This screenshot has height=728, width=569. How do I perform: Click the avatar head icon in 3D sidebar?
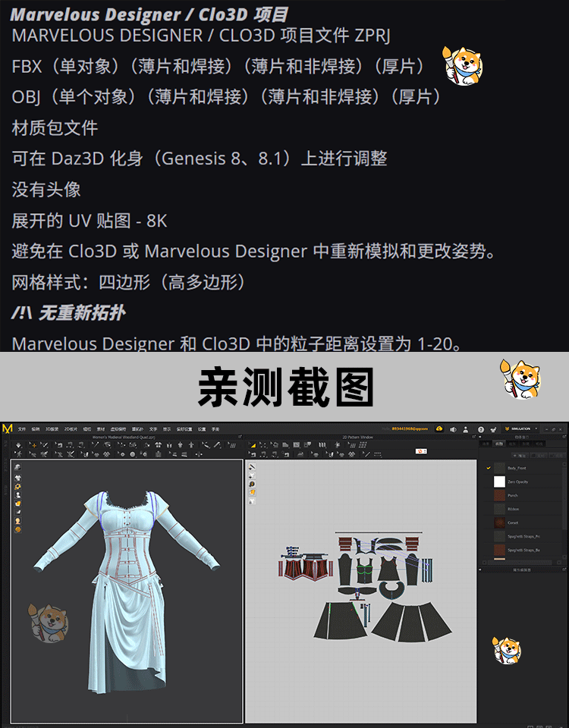[x=17, y=521]
